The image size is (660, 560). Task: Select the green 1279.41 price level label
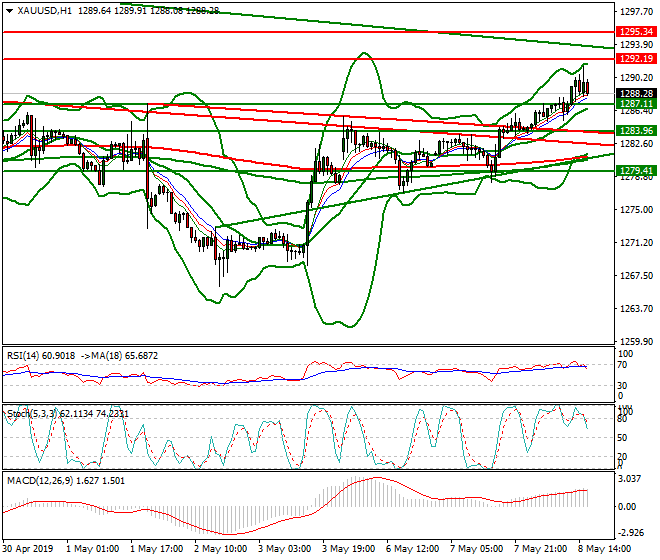click(636, 171)
